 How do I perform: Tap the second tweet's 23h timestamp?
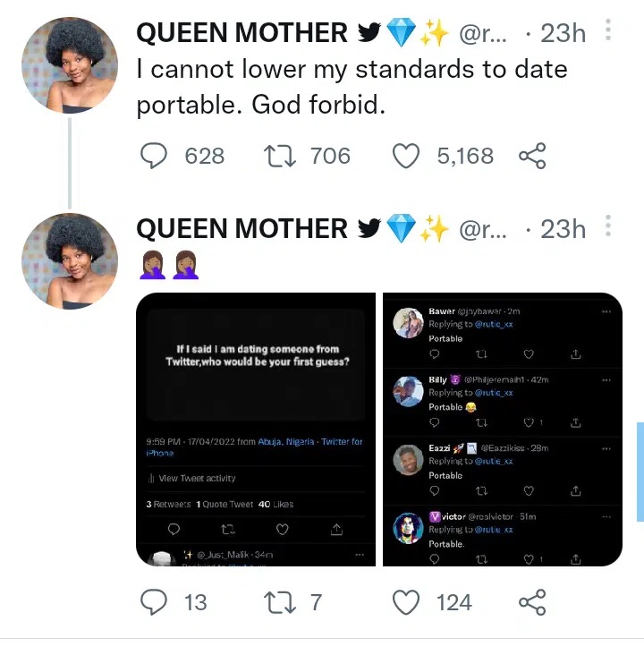pos(563,228)
